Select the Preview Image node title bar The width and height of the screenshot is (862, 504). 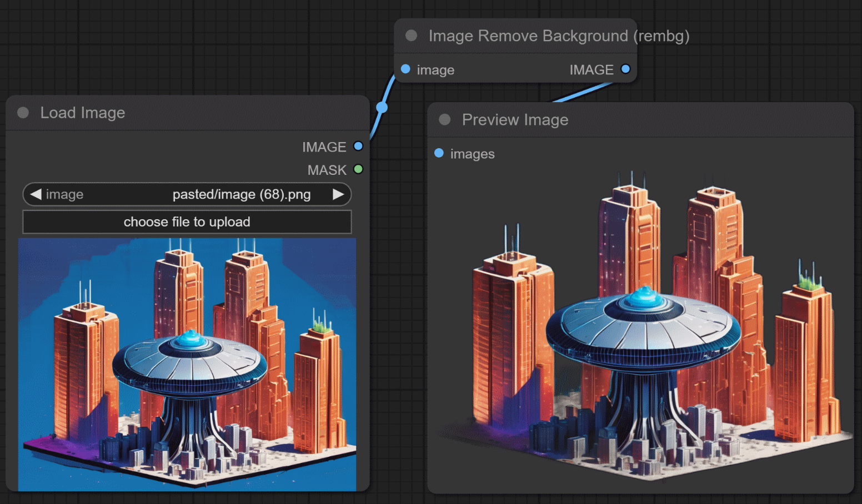pyautogui.click(x=515, y=120)
